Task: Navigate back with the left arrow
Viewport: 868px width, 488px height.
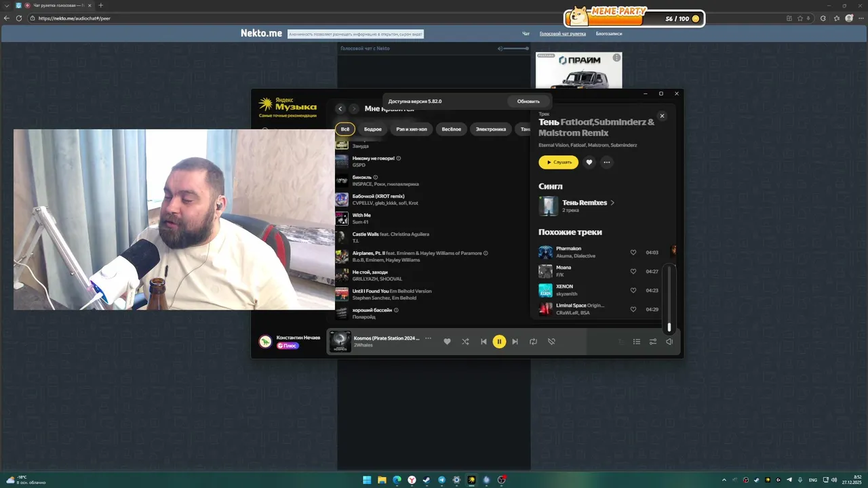Action: [x=340, y=108]
